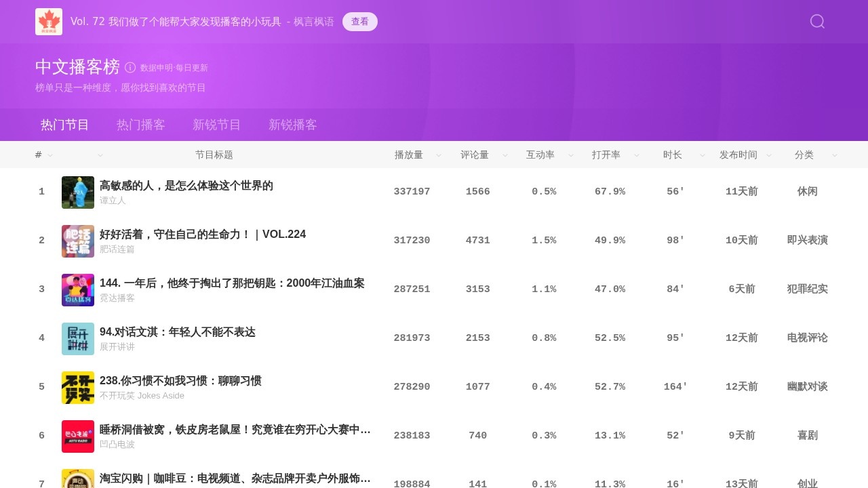868x488 pixels.
Task: Click the 凹凸电波 episode cover image
Action: 77,436
